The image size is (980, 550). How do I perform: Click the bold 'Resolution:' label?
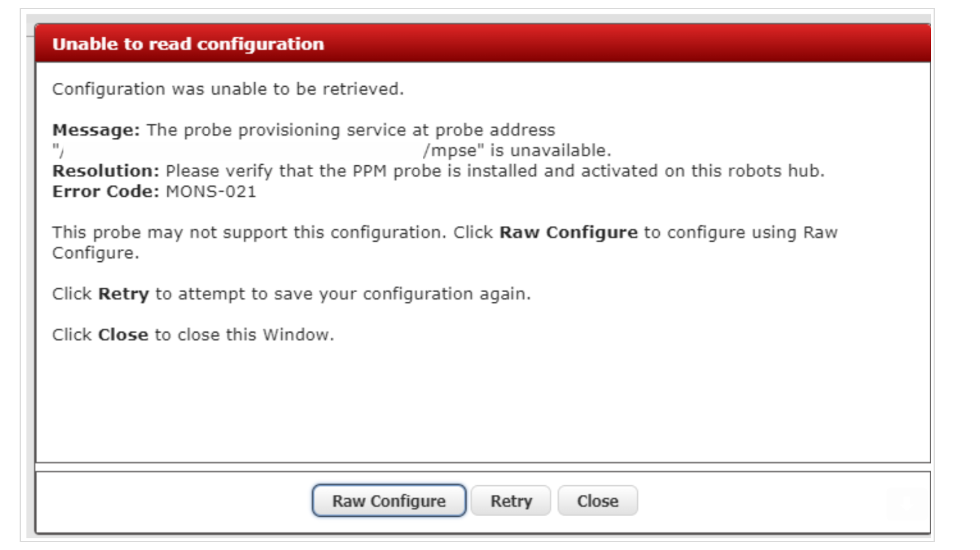(x=106, y=171)
